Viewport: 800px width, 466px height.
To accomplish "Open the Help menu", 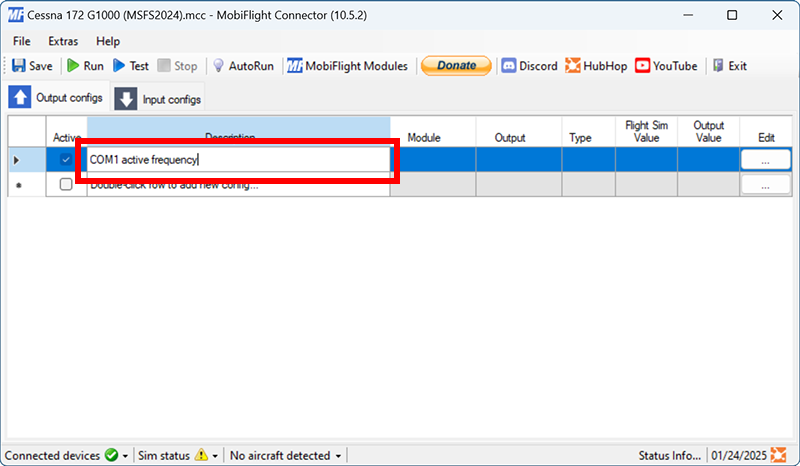I will point(108,41).
